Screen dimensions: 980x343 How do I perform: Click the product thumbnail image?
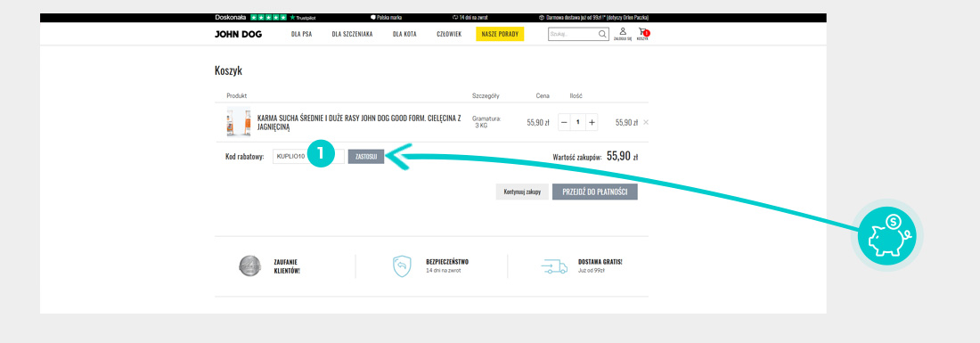238,122
